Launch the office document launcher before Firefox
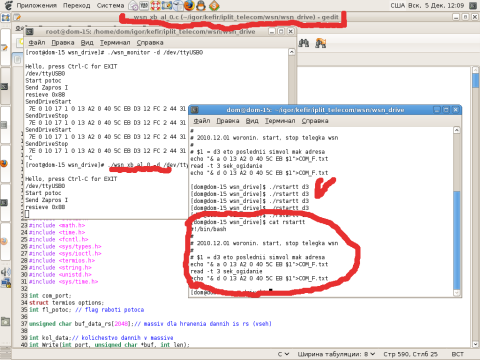Screen dimensions: 480x360 click(x=178, y=5)
